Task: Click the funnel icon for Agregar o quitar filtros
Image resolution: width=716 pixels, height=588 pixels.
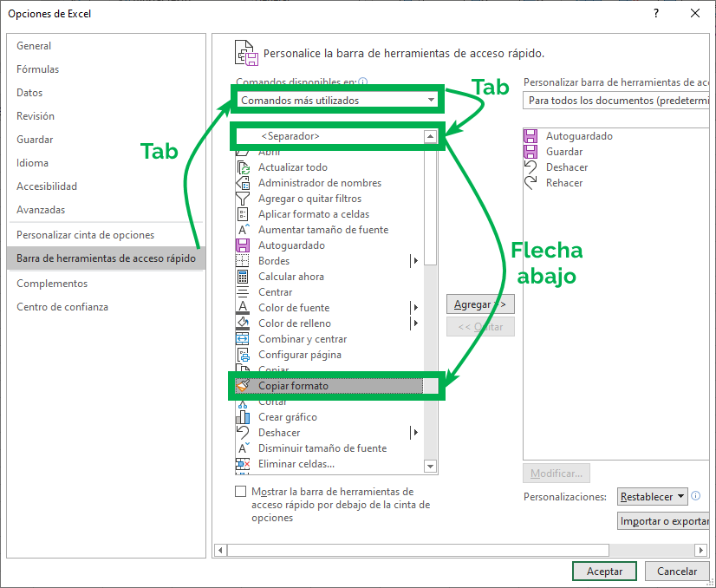Action: click(243, 199)
